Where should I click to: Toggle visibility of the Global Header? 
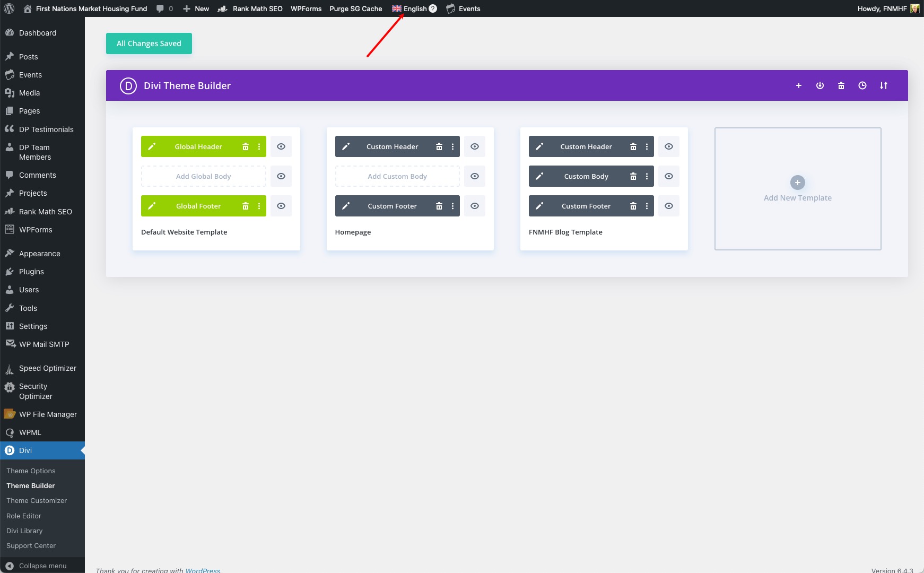pyautogui.click(x=281, y=146)
